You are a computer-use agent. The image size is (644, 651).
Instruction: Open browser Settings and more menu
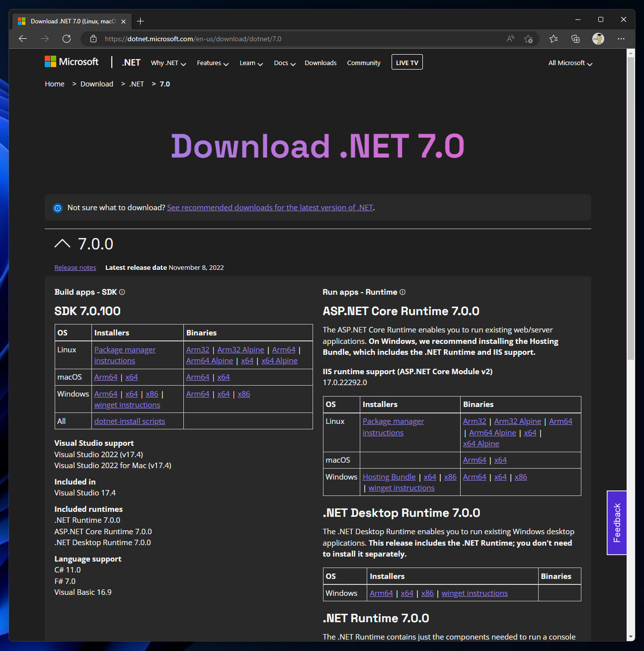coord(621,39)
